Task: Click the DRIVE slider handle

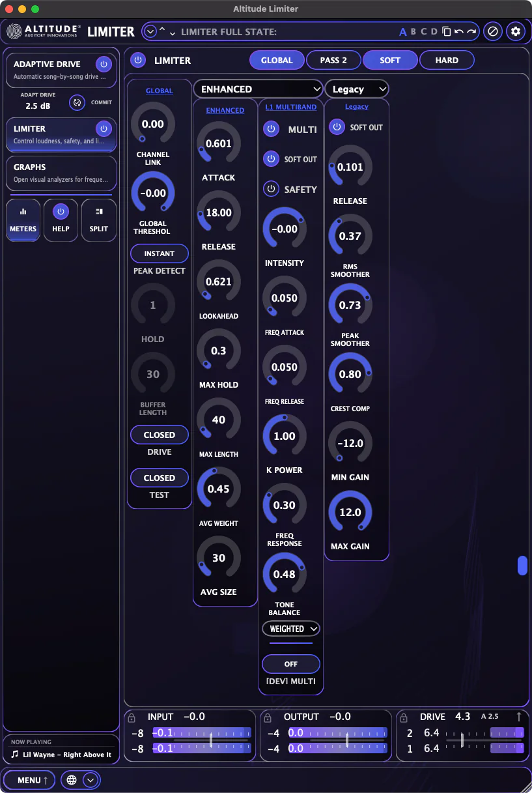Action: tap(462, 740)
